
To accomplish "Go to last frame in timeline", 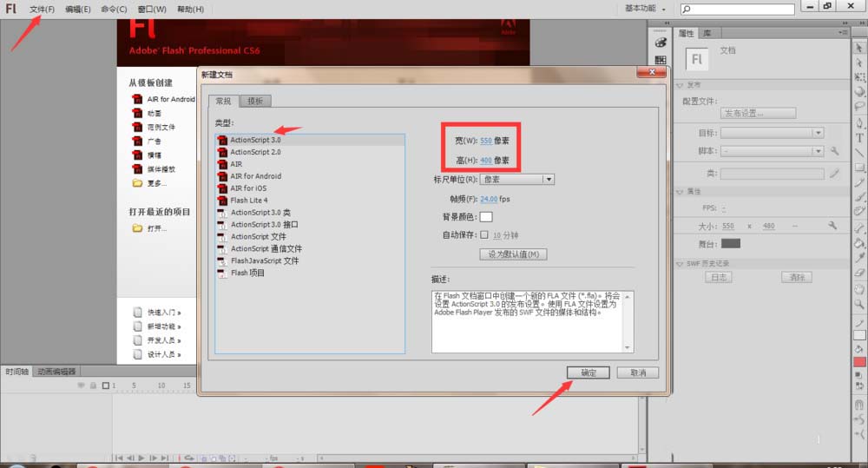I will pyautogui.click(x=165, y=458).
